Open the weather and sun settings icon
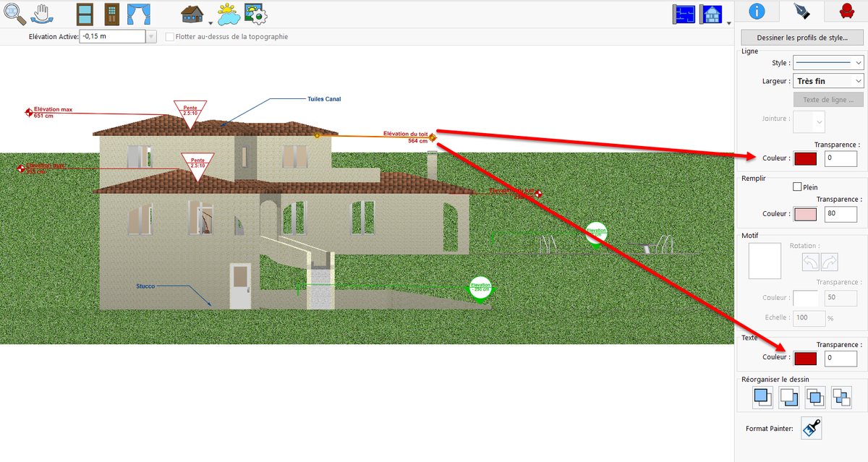The height and width of the screenshot is (462, 868). (229, 14)
